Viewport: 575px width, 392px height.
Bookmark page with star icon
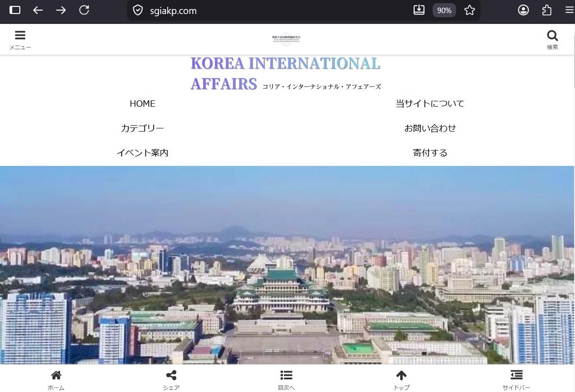click(470, 10)
